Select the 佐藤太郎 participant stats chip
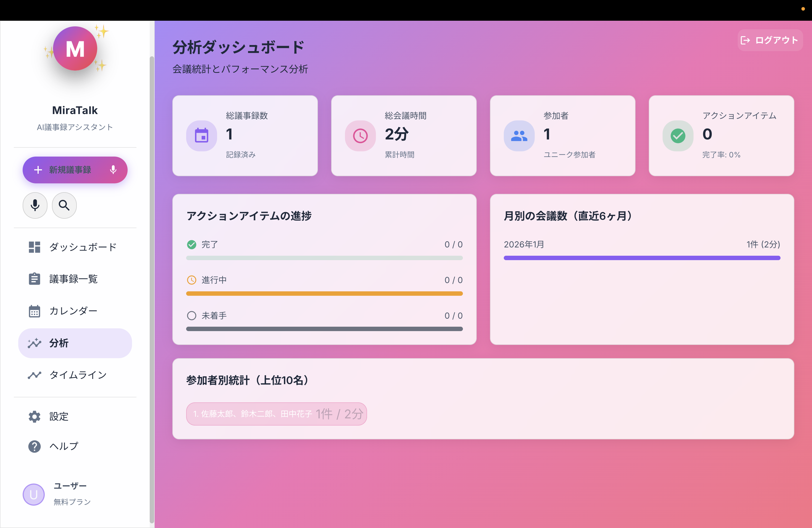 276,414
